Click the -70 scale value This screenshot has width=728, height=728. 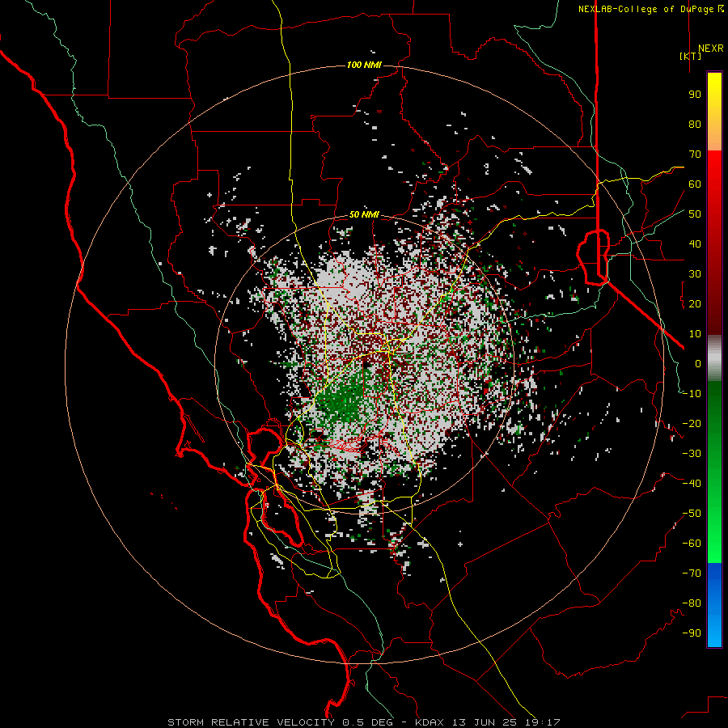692,574
